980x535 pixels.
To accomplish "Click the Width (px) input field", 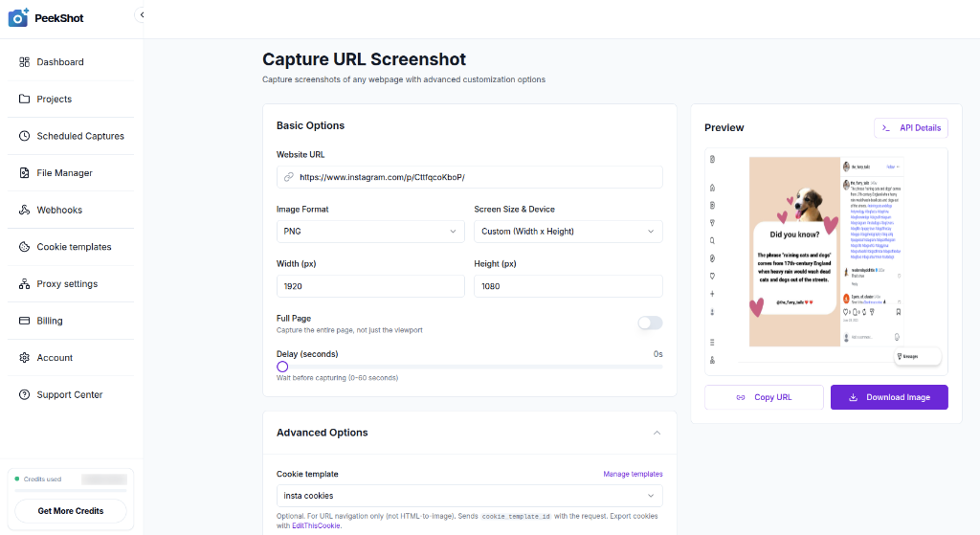I will (x=370, y=286).
